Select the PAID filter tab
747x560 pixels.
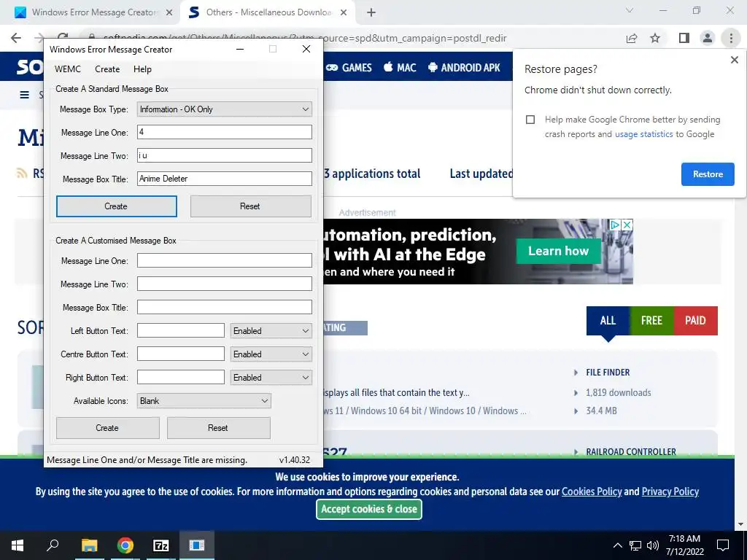pos(695,321)
